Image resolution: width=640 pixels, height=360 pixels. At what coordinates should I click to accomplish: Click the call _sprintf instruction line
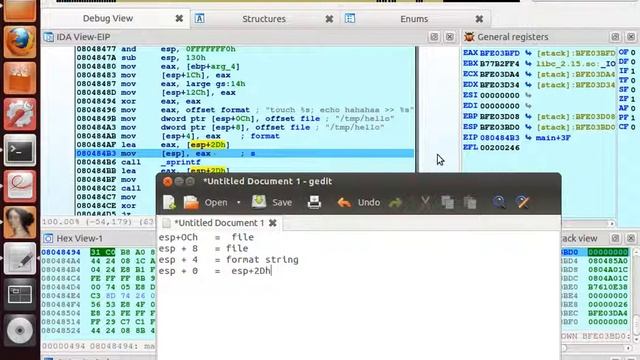click(x=245, y=162)
